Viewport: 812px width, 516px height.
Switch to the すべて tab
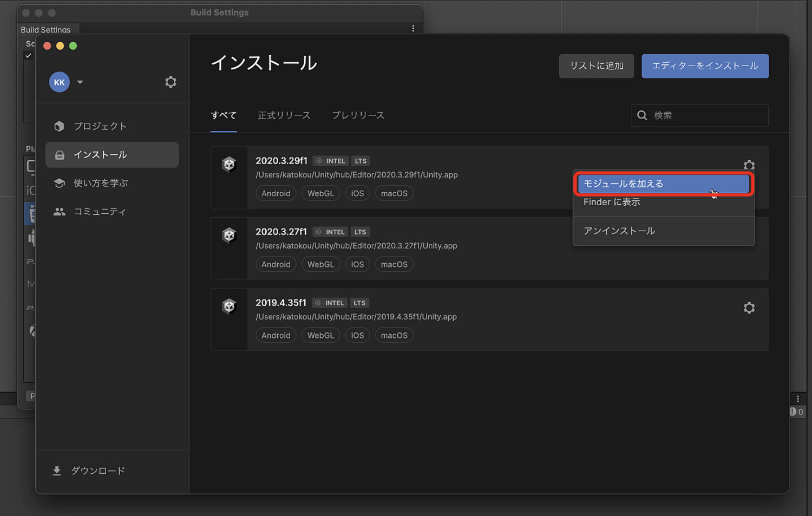click(x=224, y=115)
